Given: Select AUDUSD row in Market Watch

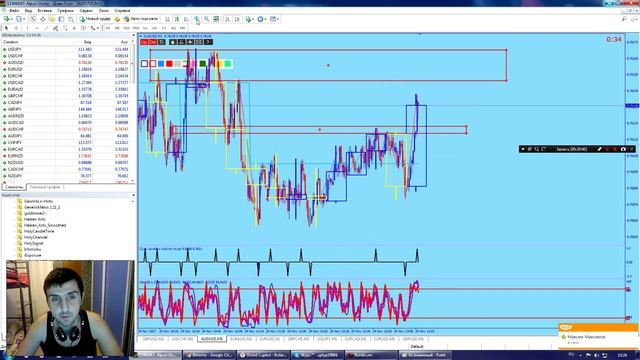Looking at the screenshot, I should 66,62.
